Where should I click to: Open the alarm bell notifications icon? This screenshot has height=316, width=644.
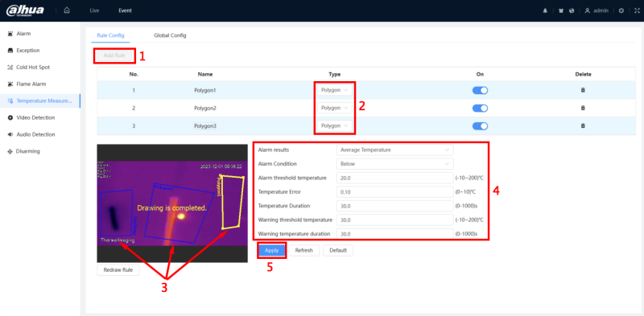coord(546,11)
